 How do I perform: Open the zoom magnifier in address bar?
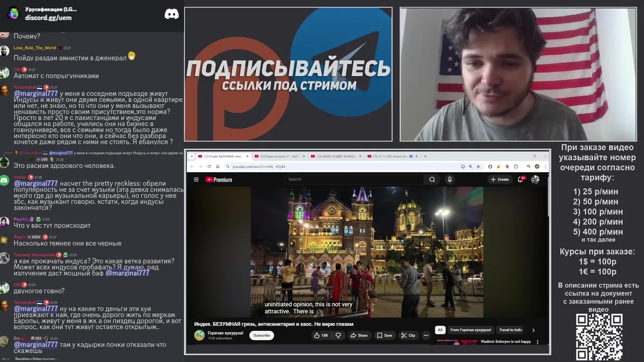[x=470, y=166]
